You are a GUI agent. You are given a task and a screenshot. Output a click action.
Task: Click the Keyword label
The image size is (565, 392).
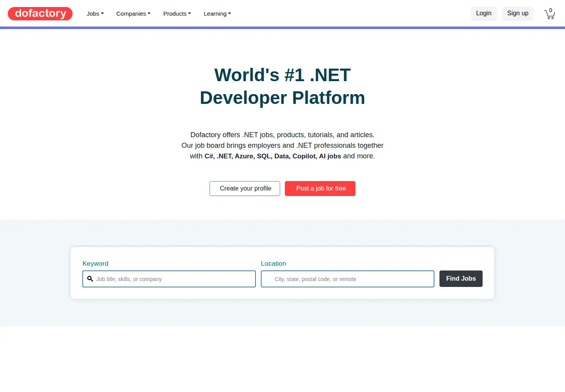click(x=95, y=263)
